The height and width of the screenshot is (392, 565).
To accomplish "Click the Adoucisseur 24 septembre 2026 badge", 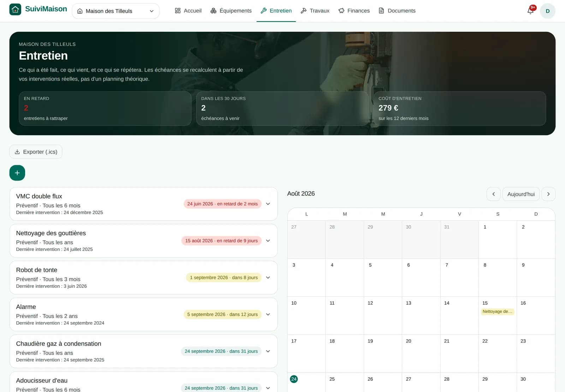I will coord(221,388).
